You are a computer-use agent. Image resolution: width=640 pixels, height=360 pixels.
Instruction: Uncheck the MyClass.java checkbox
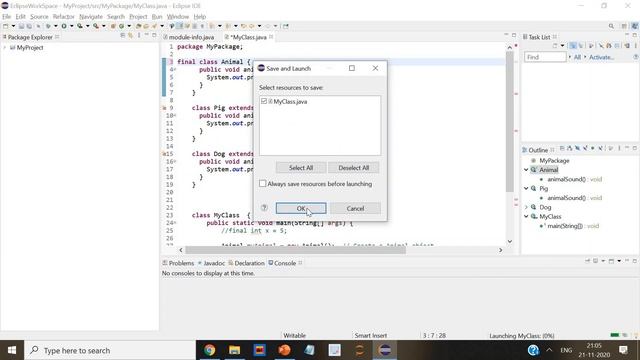pos(264,101)
